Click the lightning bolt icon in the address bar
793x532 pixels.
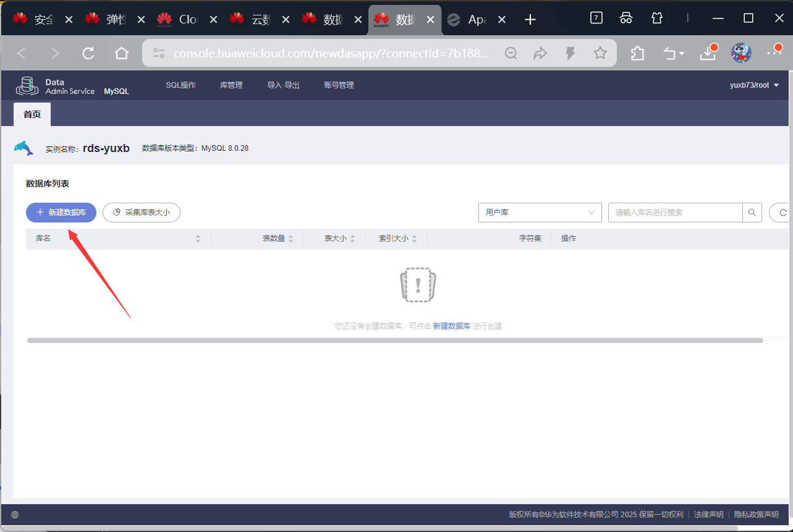[x=570, y=54]
